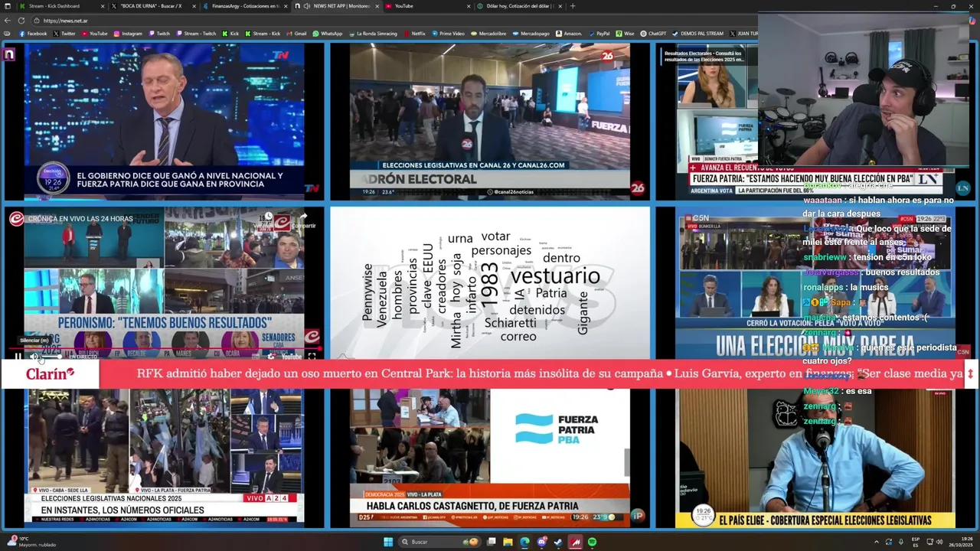
Task: Go back with browser back arrow
Action: pos(8,21)
